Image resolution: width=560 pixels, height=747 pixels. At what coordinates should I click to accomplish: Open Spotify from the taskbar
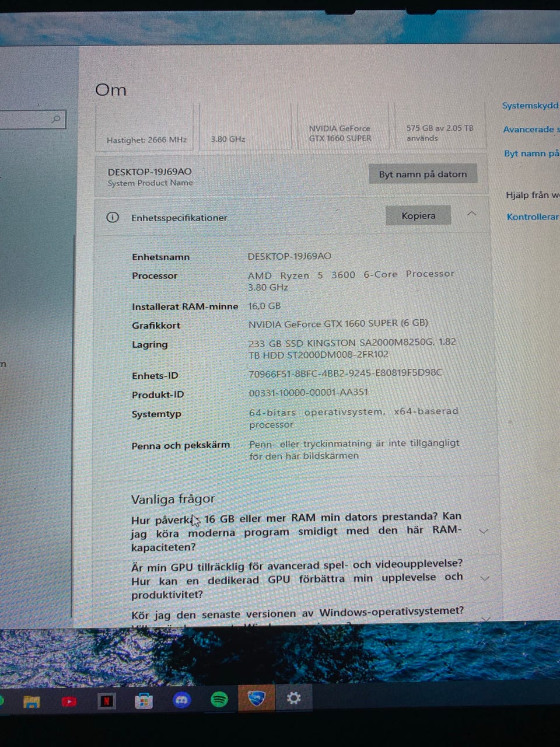tap(219, 699)
